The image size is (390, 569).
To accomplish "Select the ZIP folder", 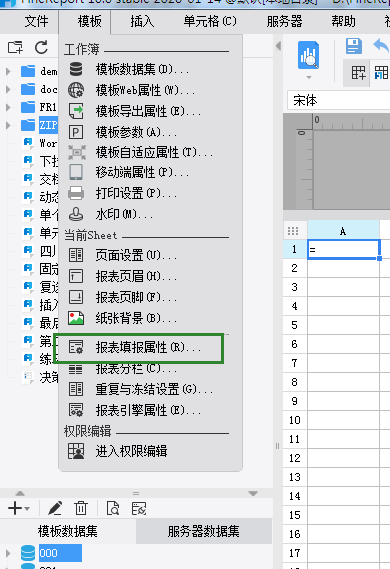I will (48, 125).
